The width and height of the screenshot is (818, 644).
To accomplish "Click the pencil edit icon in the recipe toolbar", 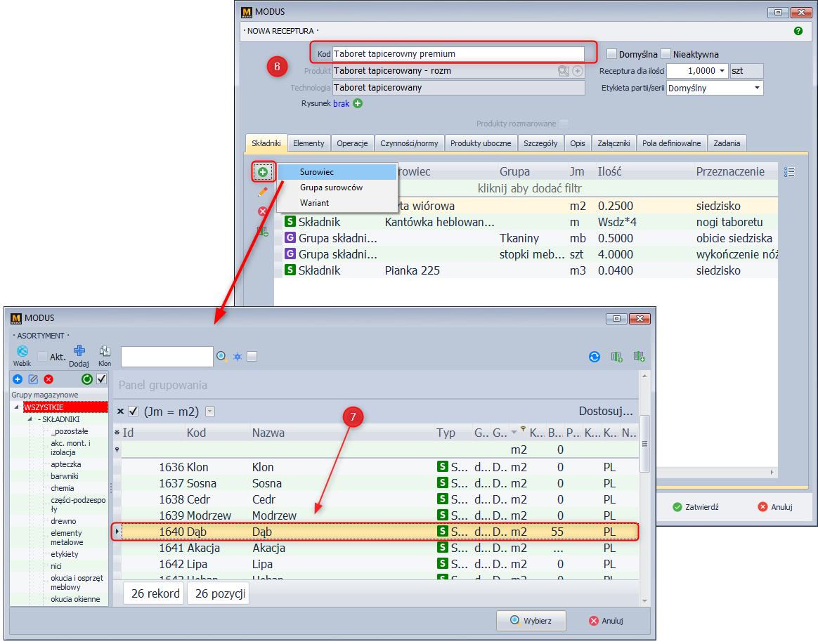I will 263,191.
